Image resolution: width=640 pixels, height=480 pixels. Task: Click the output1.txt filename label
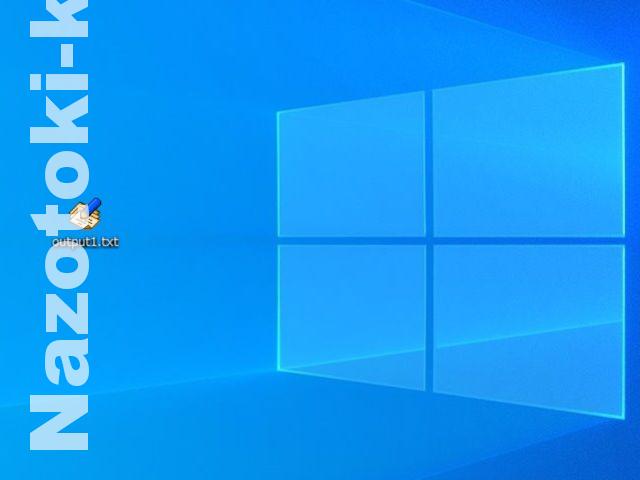click(86, 241)
